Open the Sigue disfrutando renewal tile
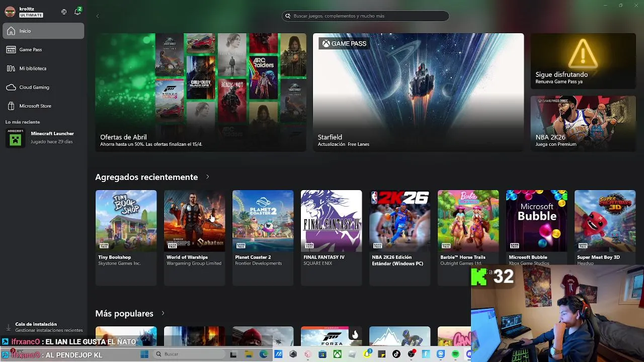644x362 pixels. pyautogui.click(x=583, y=61)
